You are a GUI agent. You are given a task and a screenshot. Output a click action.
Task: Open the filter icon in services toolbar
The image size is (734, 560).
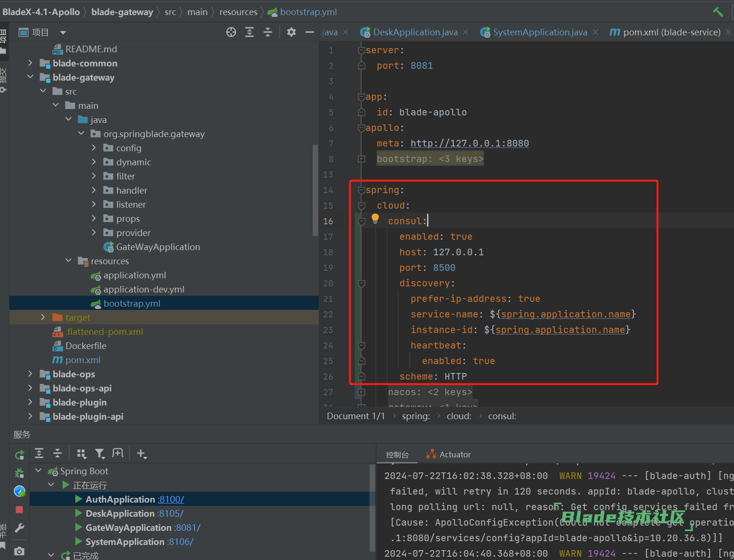coord(99,453)
